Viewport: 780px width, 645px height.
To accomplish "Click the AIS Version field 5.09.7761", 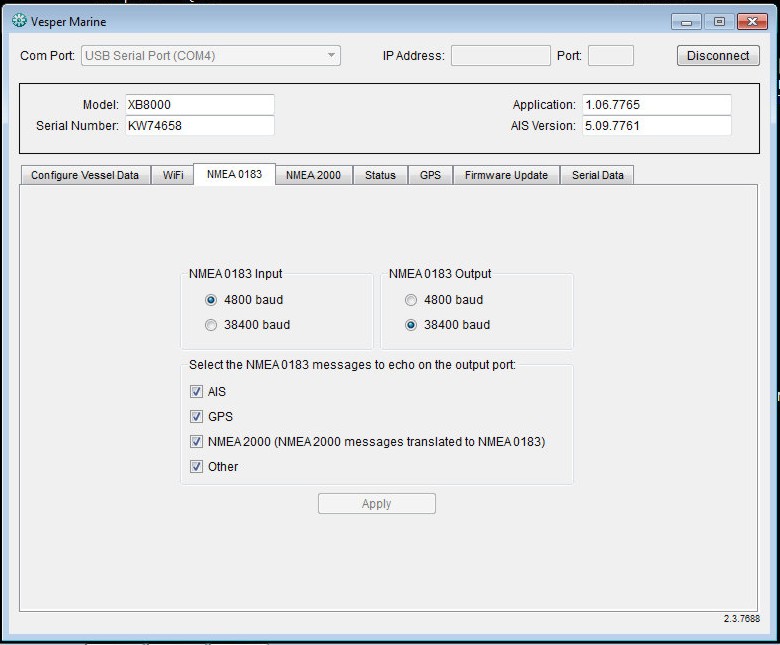I will tap(657, 125).
